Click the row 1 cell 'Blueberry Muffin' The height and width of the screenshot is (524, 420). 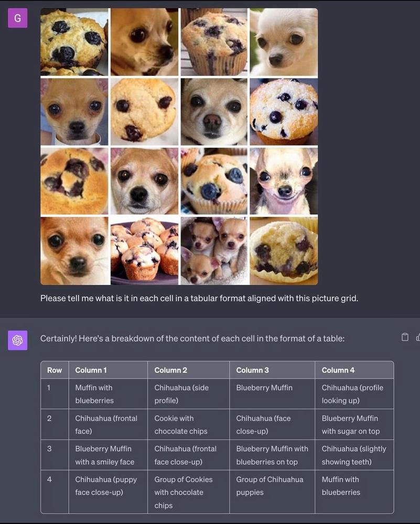272,394
